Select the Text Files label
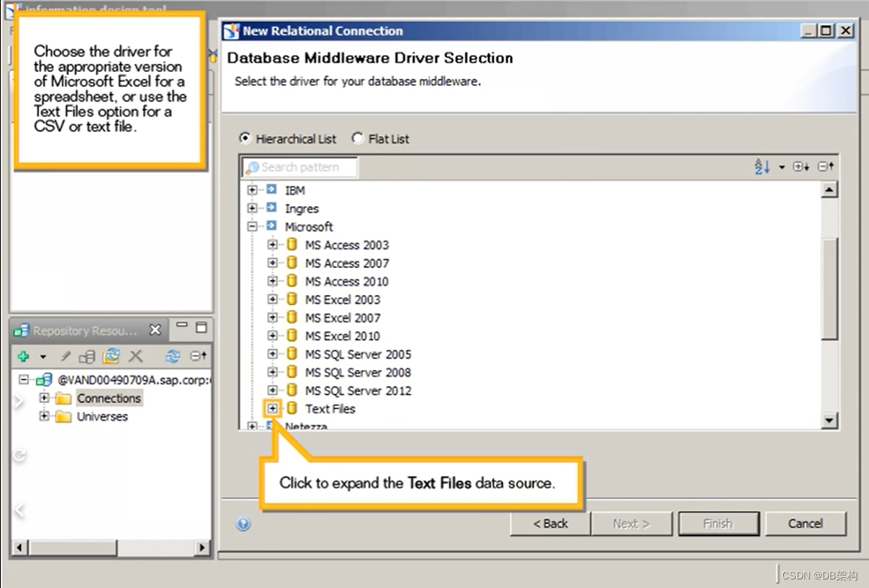869x588 pixels. 330,409
